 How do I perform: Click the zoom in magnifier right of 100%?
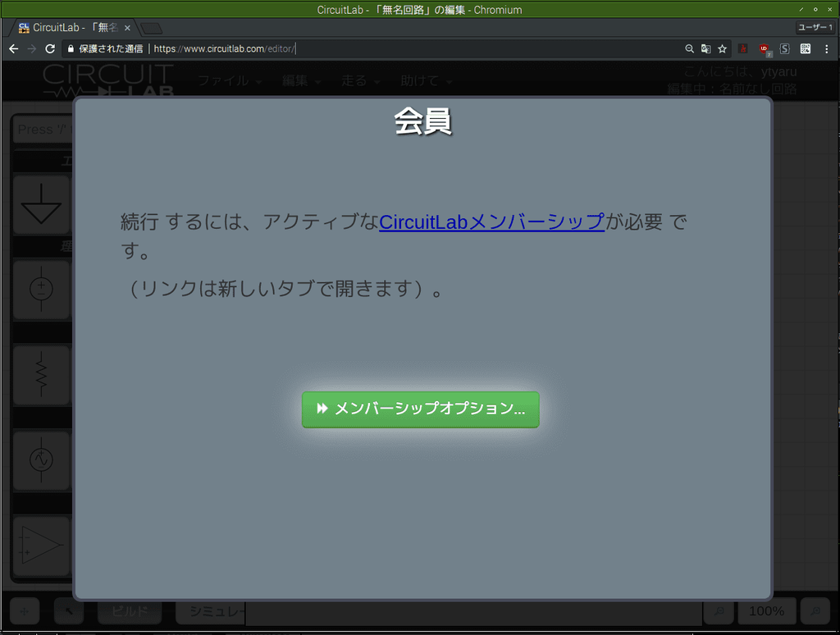coord(815,611)
